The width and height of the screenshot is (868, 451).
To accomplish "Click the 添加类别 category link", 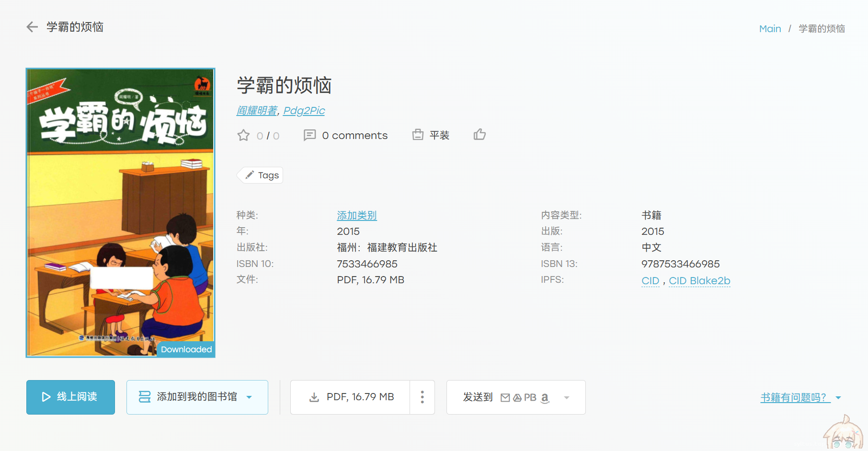I will click(x=356, y=215).
